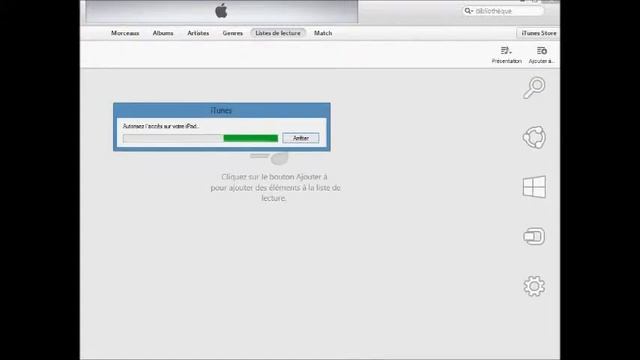Click the 'Autorisez l'accès sur votre iPad' message
The image size is (640, 360).
(161, 127)
